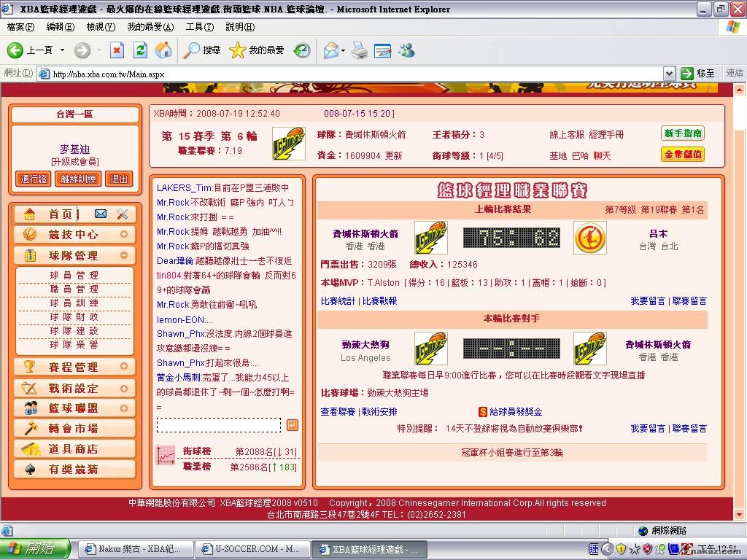Open the mail envelope icon beside 首页
The height and width of the screenshot is (560, 747).
click(x=101, y=214)
